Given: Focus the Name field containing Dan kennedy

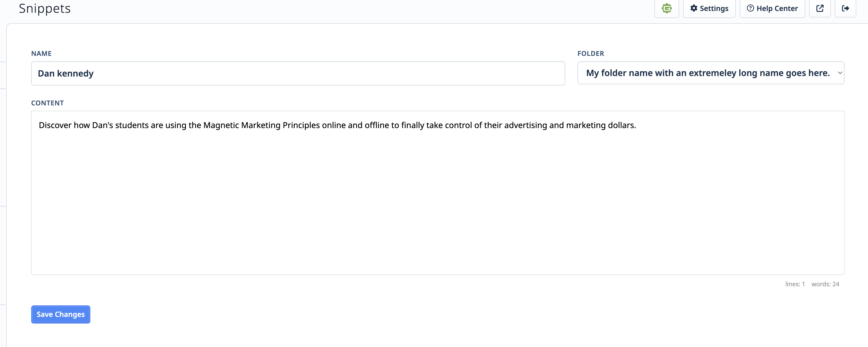Looking at the screenshot, I should [x=297, y=73].
